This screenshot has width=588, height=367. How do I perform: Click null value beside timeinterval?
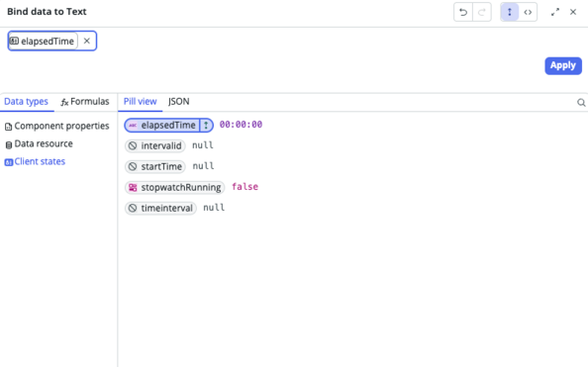[x=214, y=208]
